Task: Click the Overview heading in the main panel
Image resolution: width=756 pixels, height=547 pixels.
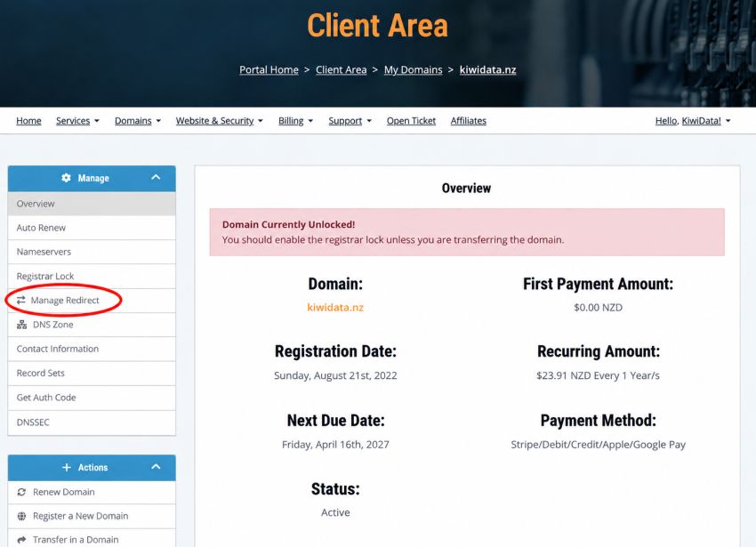Action: (466, 189)
